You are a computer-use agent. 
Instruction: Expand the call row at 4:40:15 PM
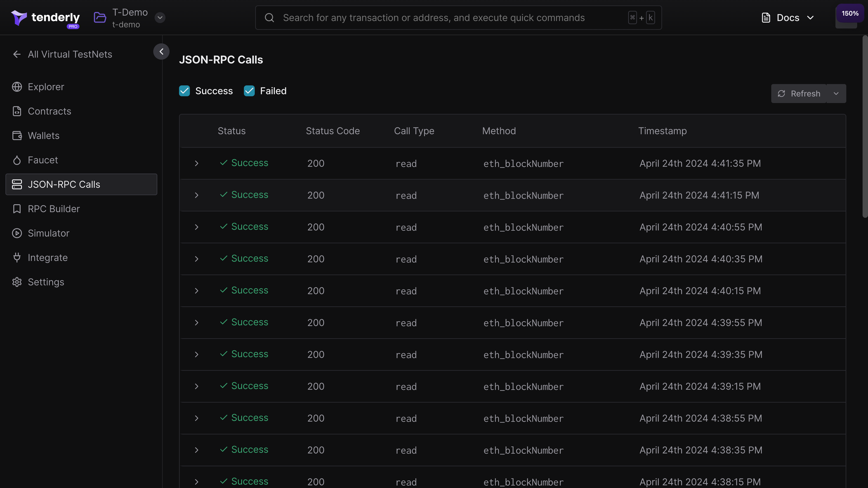tap(196, 291)
